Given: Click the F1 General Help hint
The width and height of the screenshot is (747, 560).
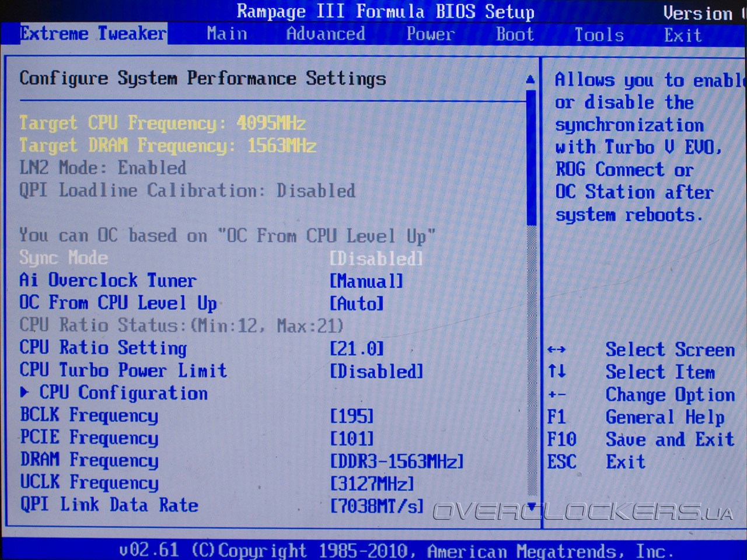Looking at the screenshot, I should click(x=636, y=417).
